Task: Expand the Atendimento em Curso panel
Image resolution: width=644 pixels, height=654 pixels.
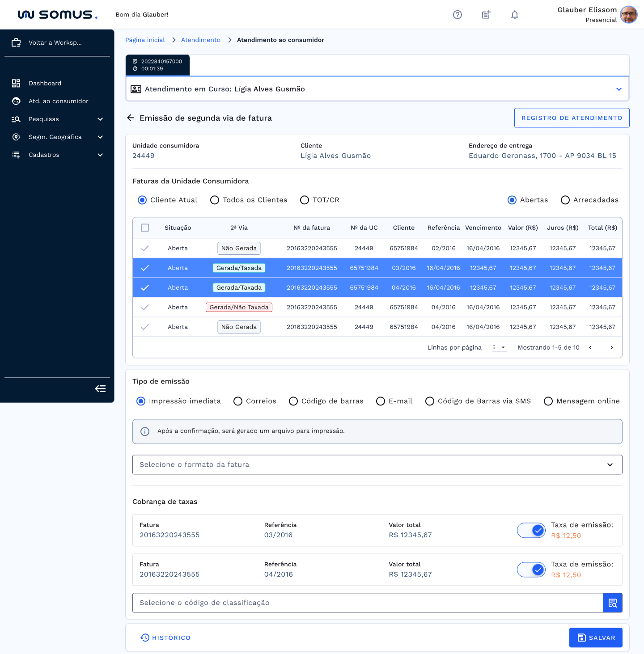Action: [x=619, y=89]
